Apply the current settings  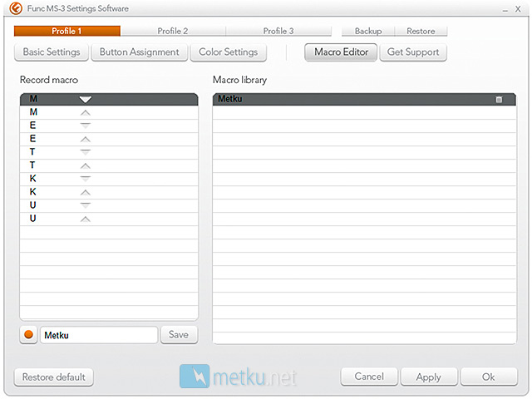click(429, 377)
